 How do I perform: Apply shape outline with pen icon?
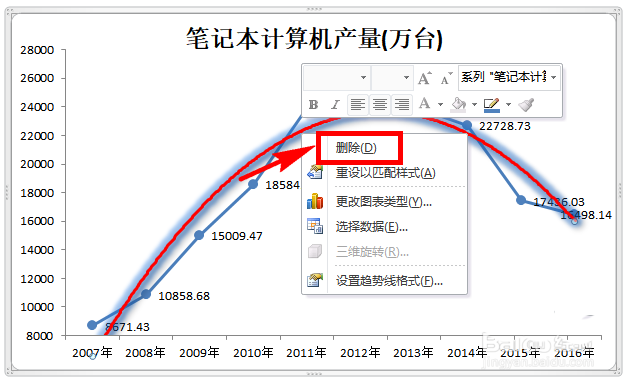(492, 105)
